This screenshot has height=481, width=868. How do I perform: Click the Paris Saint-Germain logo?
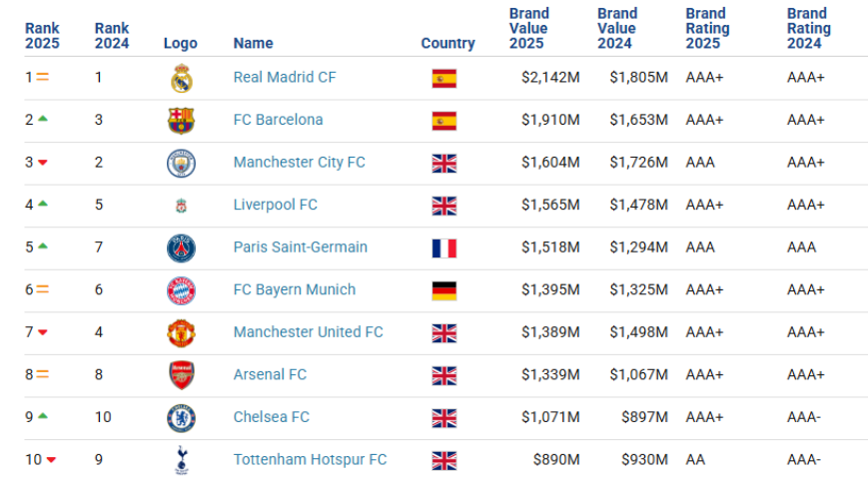(x=181, y=247)
